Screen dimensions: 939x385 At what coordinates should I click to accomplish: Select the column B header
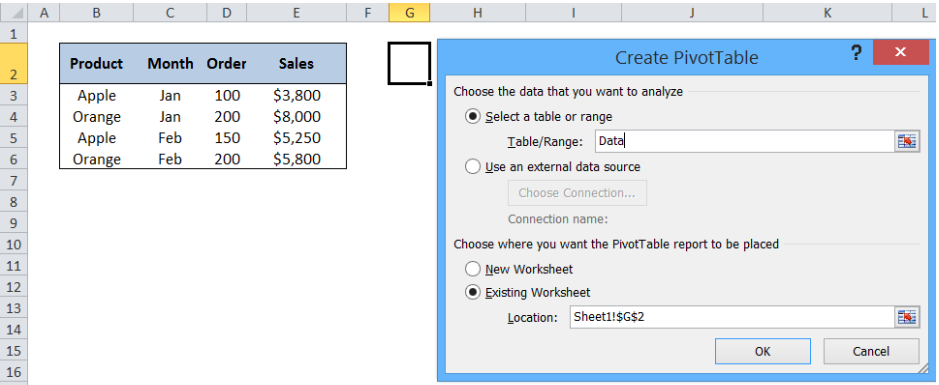96,12
